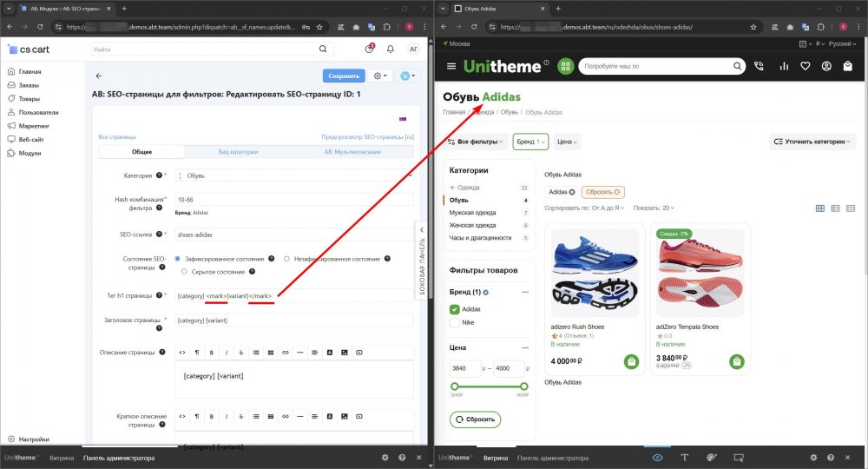This screenshot has width=868, height=469.
Task: Open the storefront shopping cart icon
Action: 847,66
